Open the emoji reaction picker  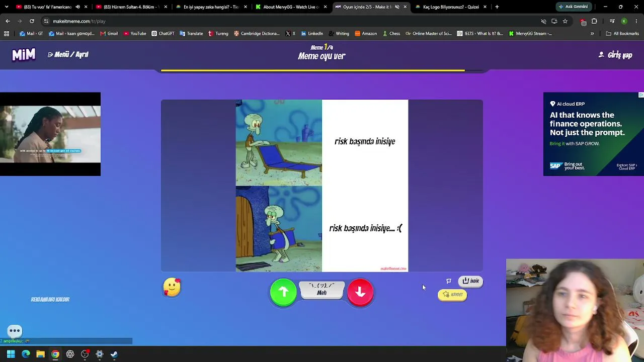pos(172,287)
